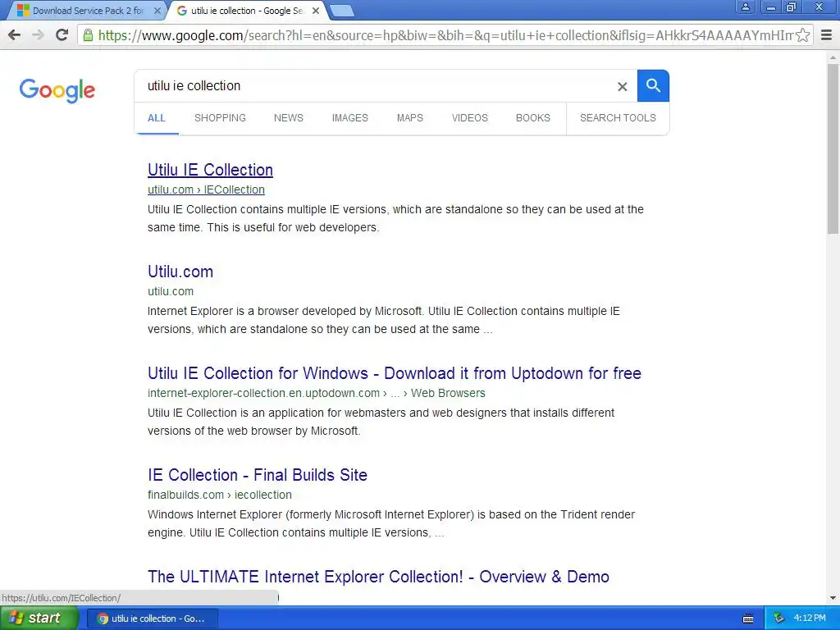Viewport: 840px width, 630px height.
Task: Open the Chrome hamburger menu
Action: [x=827, y=35]
